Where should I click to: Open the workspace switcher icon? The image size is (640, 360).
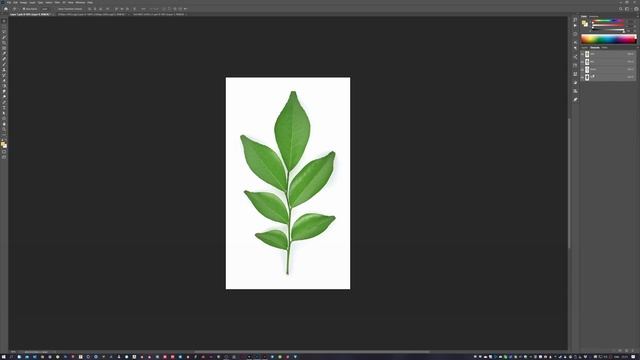[627, 9]
